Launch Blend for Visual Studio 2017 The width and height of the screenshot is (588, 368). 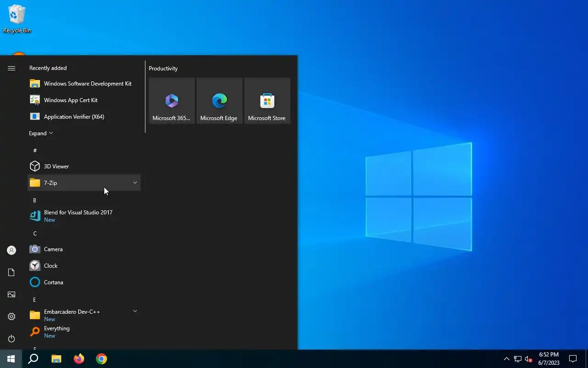click(x=84, y=216)
